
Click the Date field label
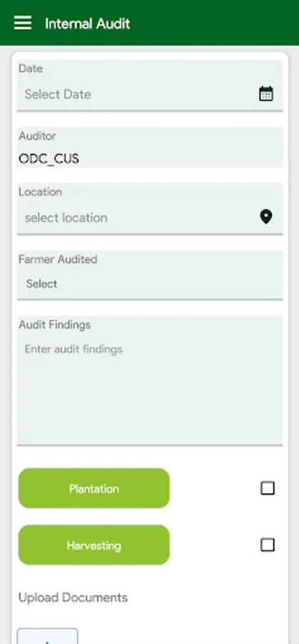click(x=30, y=69)
